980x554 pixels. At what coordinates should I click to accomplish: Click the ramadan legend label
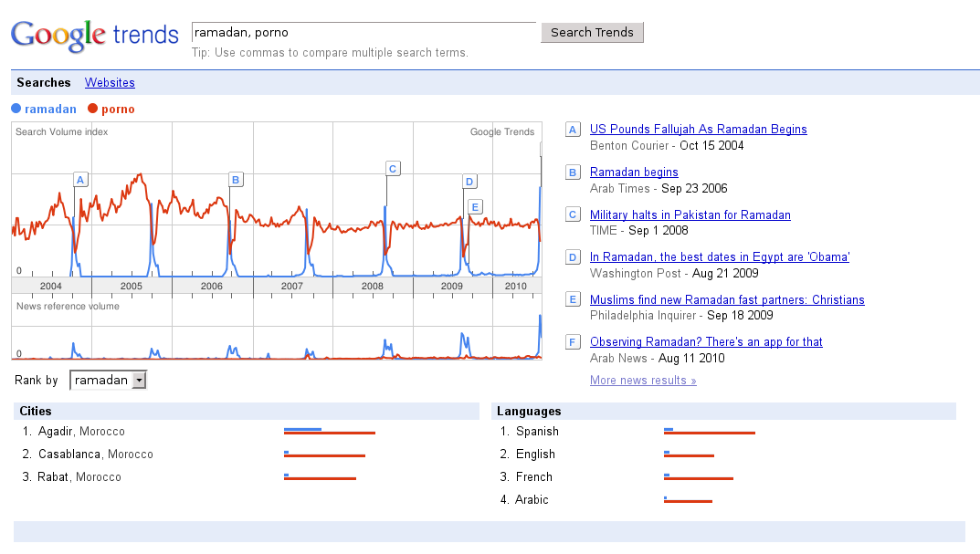50,109
